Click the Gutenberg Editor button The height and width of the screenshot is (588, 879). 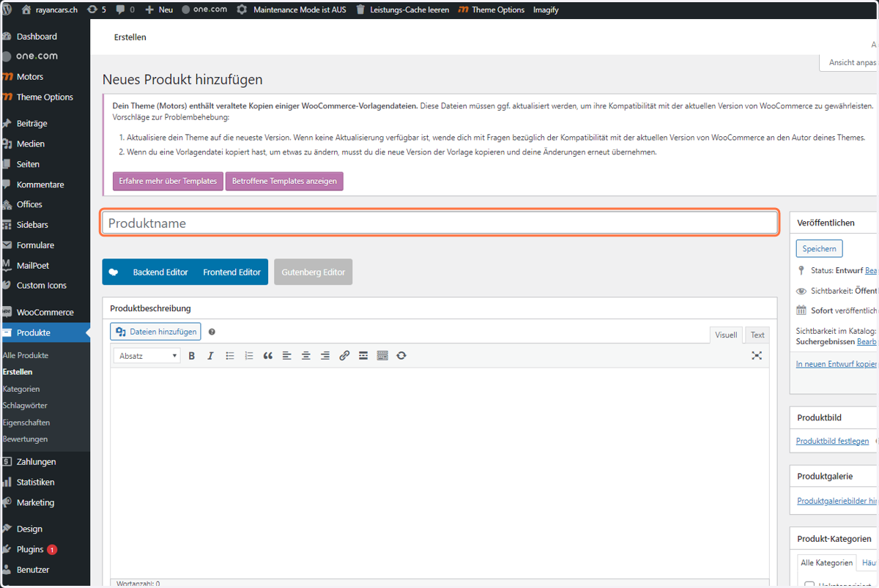[314, 272]
